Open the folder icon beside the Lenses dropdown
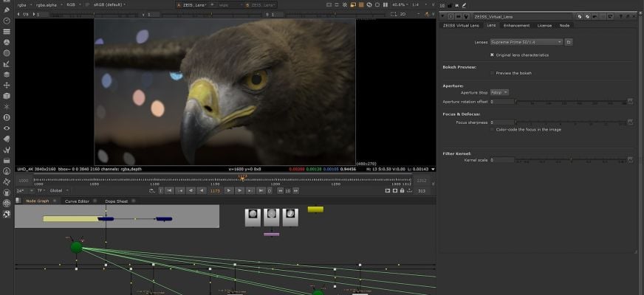Image resolution: width=644 pixels, height=295 pixels. click(x=569, y=43)
